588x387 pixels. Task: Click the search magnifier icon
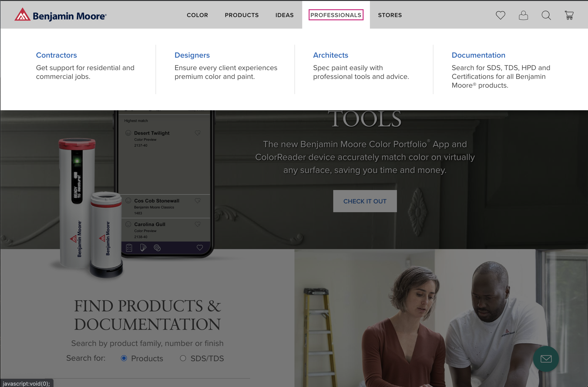546,15
